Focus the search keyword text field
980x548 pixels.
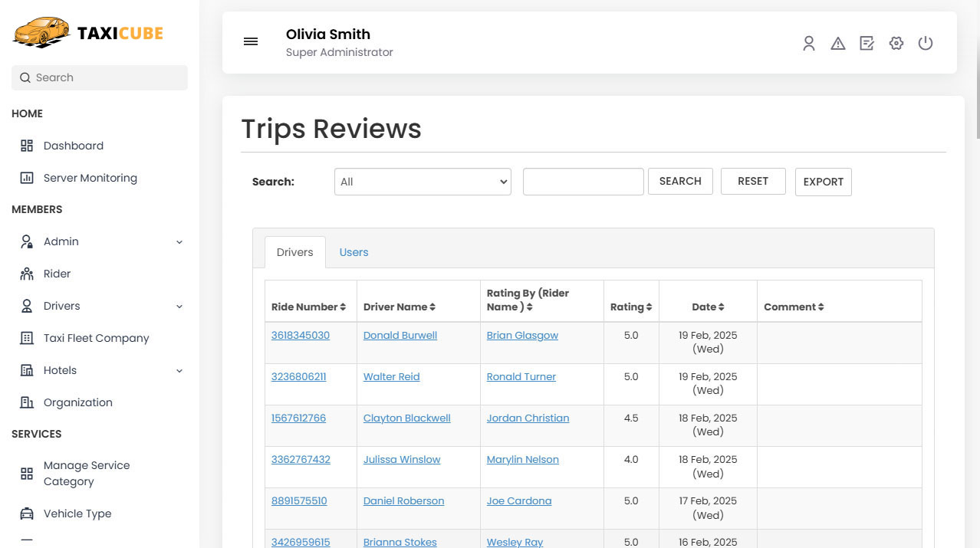[583, 182]
